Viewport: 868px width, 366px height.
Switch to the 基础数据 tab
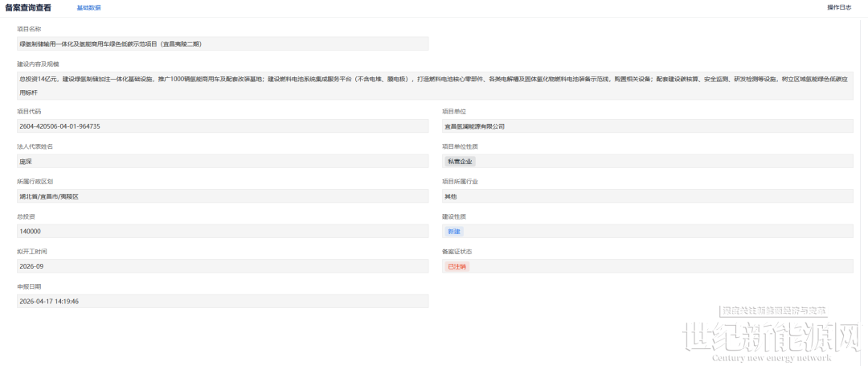88,7
